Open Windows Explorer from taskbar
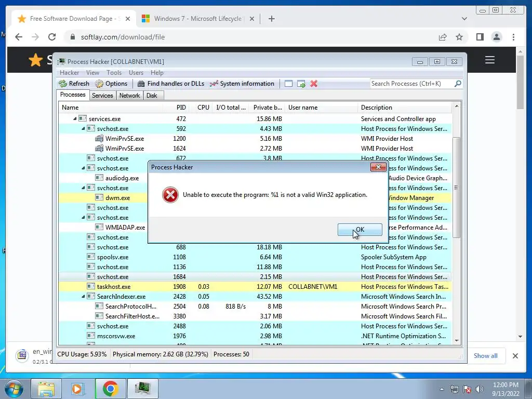532x399 pixels. click(x=46, y=389)
